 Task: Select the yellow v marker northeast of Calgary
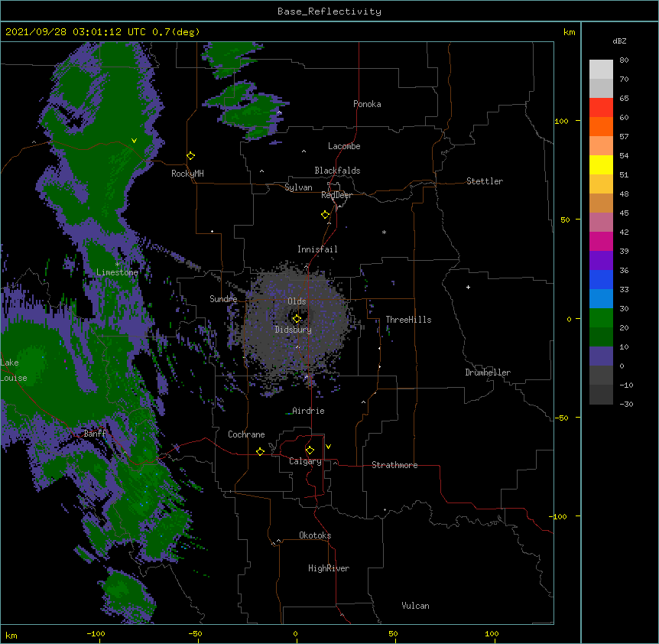pos(328,447)
